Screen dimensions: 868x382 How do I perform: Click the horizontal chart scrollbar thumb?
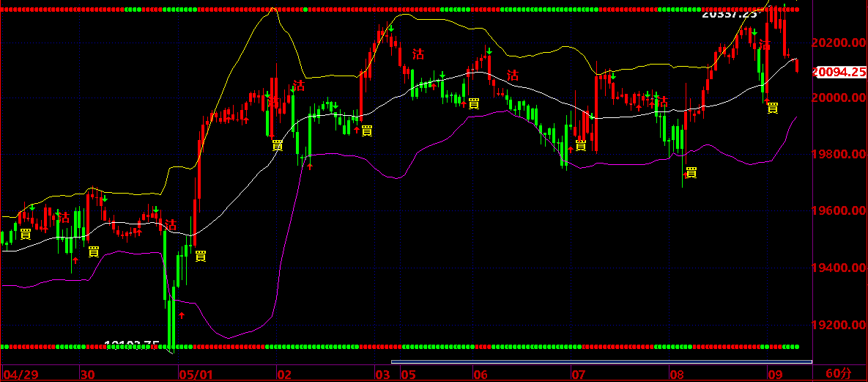pyautogui.click(x=601, y=362)
